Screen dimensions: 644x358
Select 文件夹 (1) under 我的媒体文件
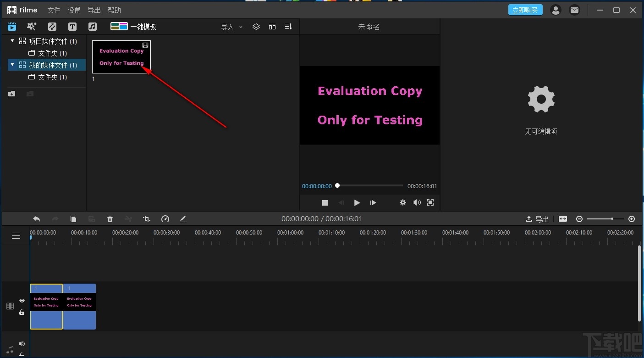pos(47,77)
